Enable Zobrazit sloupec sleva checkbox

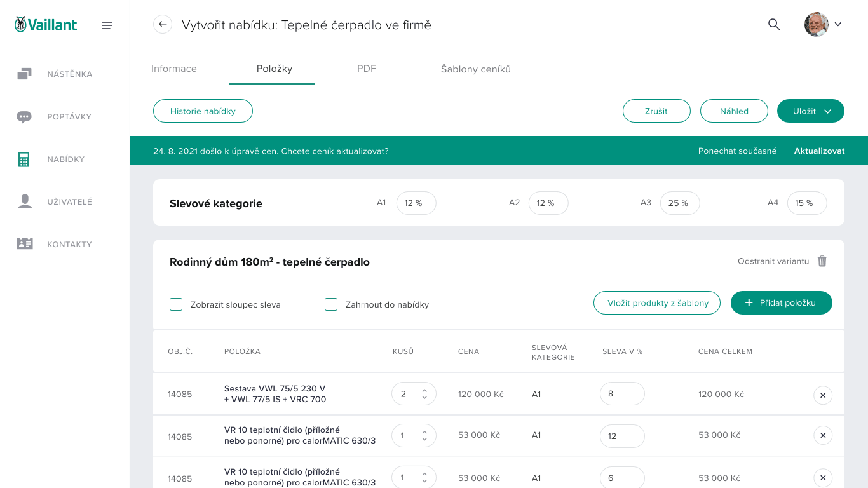coord(176,304)
